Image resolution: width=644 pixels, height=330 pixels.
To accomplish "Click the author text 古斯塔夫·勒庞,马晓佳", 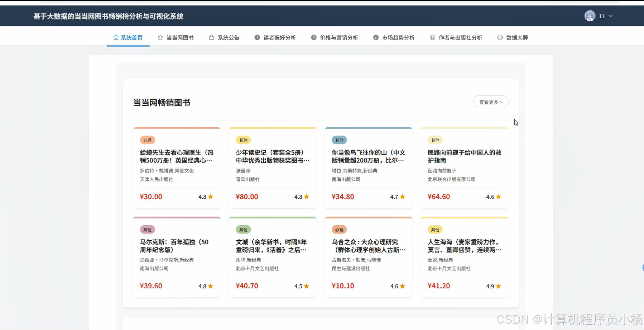I will (356, 260).
